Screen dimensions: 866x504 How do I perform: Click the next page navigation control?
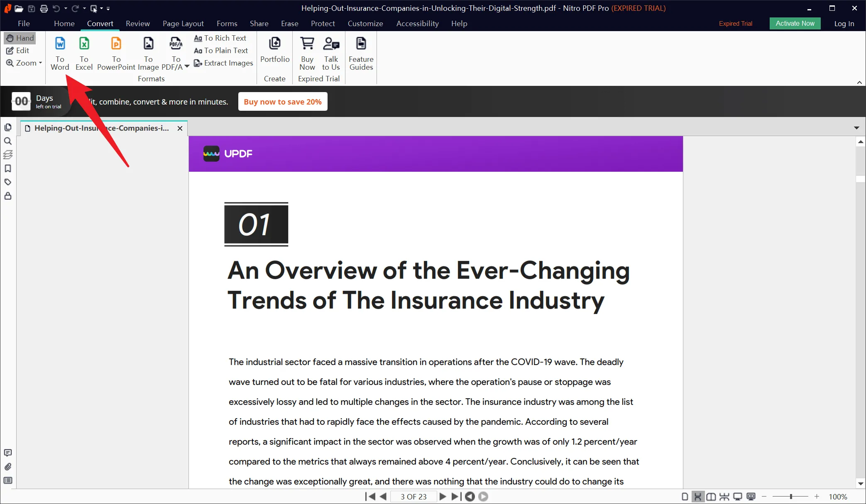[x=442, y=496]
